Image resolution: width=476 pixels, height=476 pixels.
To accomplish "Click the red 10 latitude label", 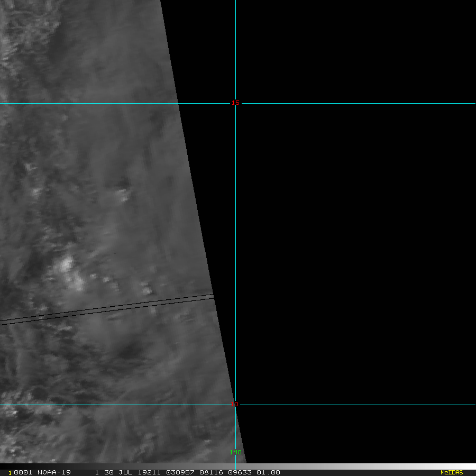I will [x=234, y=404].
